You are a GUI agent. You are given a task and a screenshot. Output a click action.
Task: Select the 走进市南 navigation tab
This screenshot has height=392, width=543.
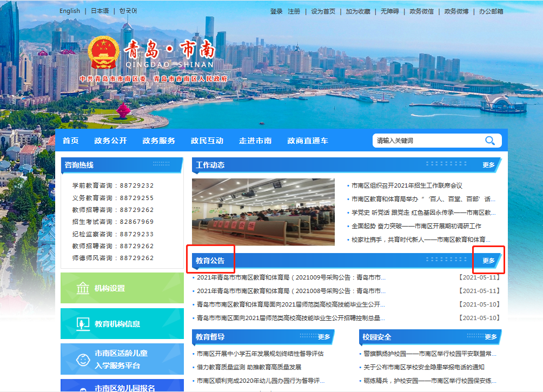pos(255,141)
